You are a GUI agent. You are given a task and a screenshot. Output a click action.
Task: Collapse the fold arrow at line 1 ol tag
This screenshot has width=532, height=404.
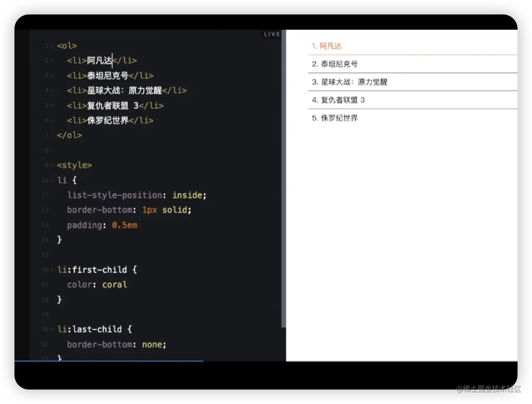(x=52, y=46)
